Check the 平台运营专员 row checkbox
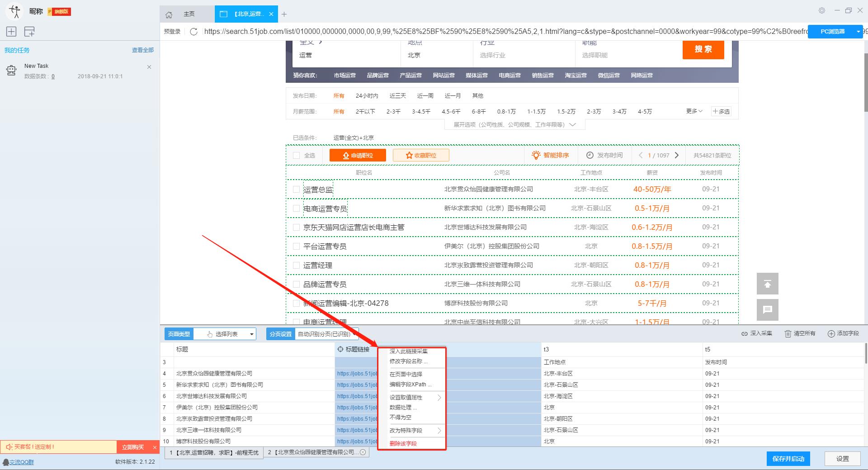The image size is (868, 470). pyautogui.click(x=297, y=246)
